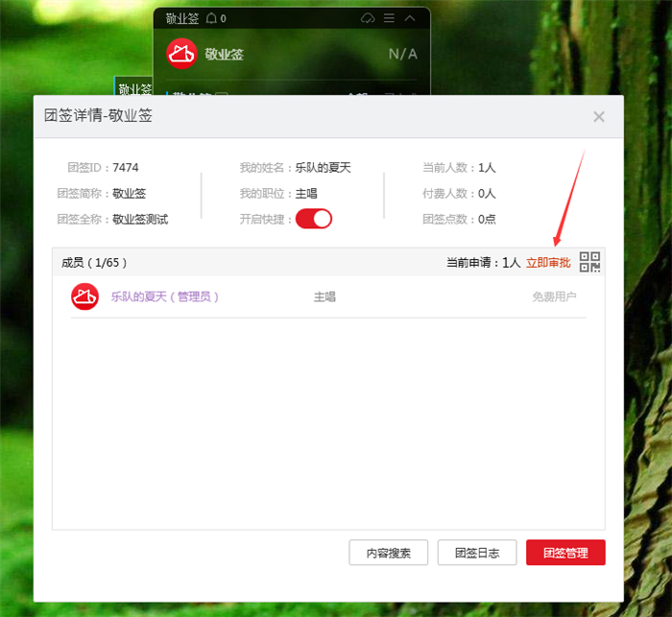Click the 免费用户 label in member row

(x=554, y=297)
